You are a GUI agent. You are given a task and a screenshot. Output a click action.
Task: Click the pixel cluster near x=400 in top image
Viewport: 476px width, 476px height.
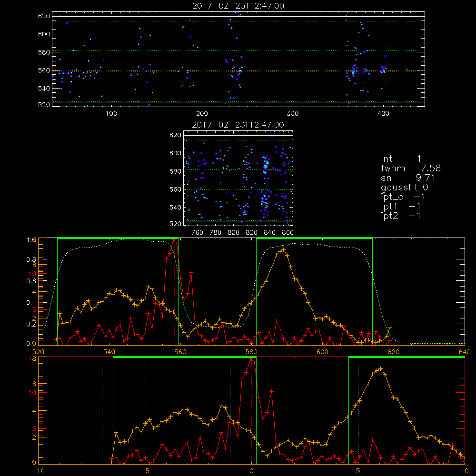pos(383,69)
